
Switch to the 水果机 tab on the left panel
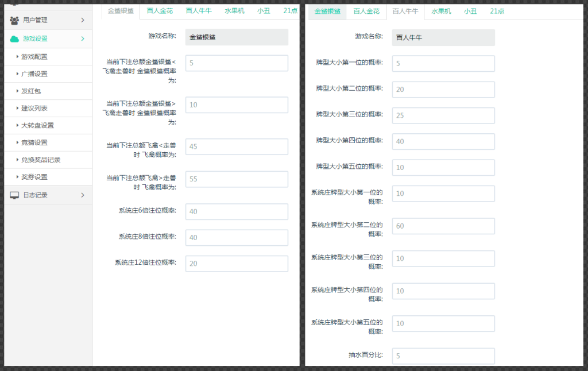(x=234, y=10)
